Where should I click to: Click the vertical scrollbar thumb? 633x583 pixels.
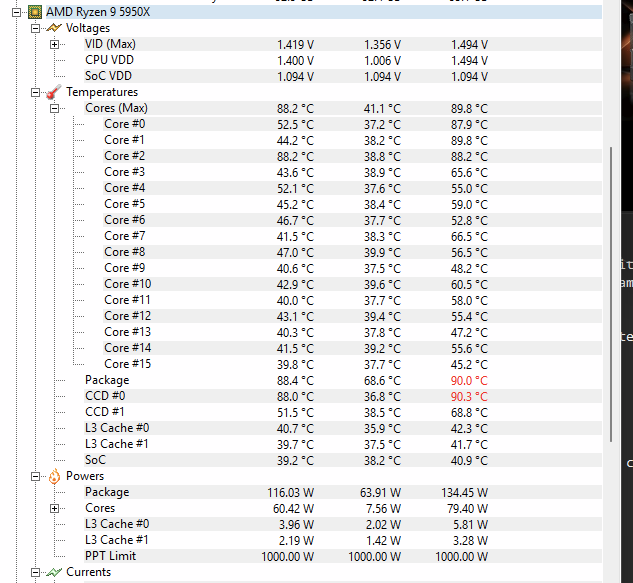[x=611, y=294]
